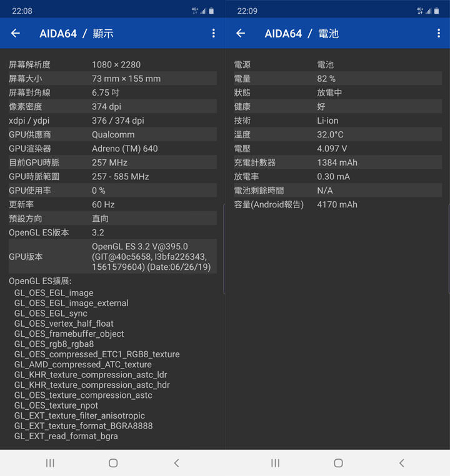Select the 電壓 4.097 V row
The image size is (450, 476).
click(x=337, y=148)
